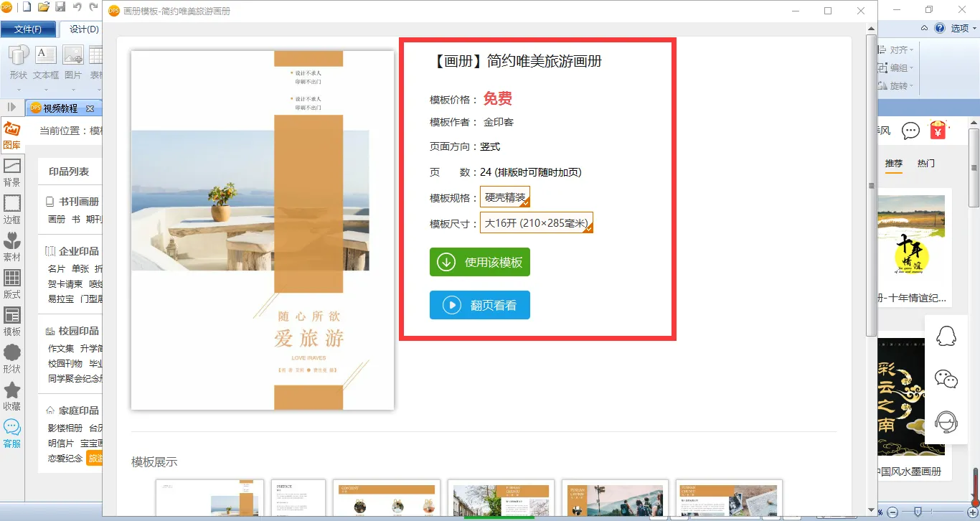Open the 版式 sidebar panel
Viewport: 980px width, 521px height.
12,284
